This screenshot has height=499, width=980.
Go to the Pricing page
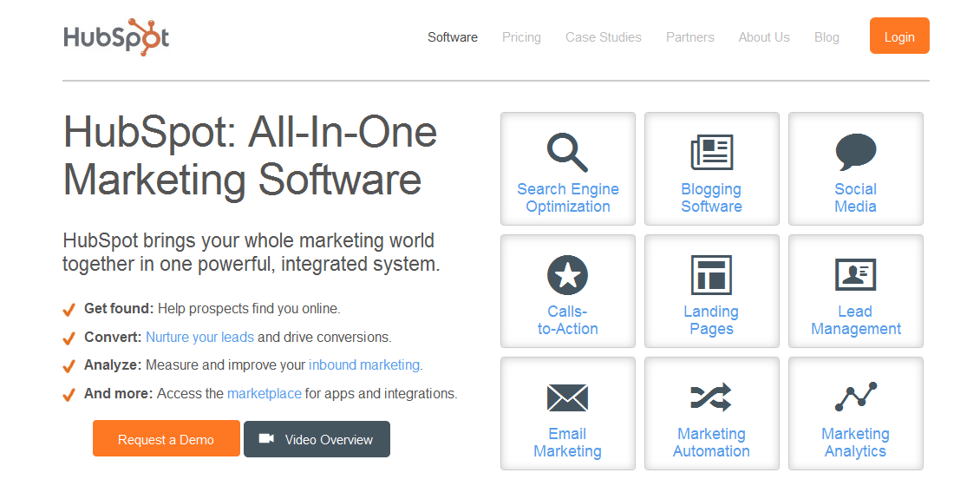coord(521,37)
